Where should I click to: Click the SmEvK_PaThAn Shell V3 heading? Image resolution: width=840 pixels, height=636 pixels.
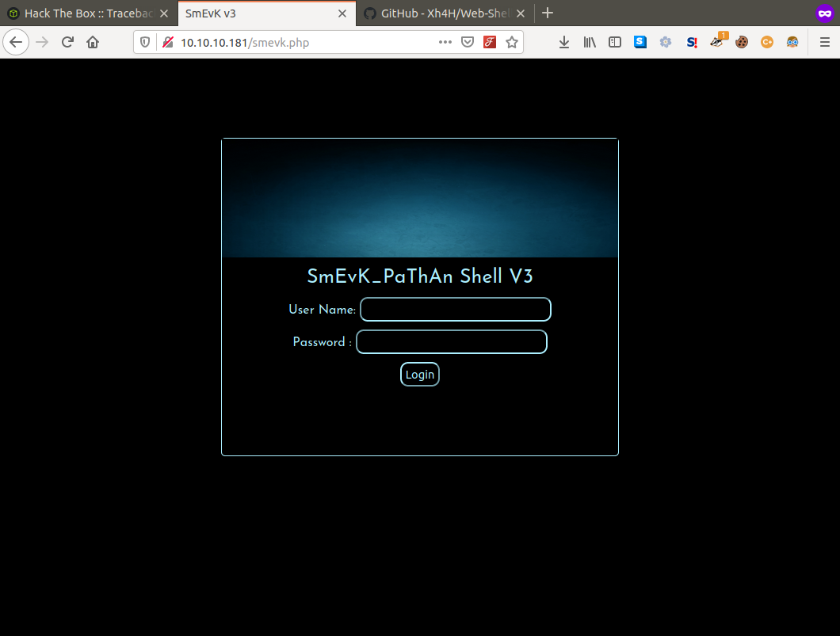[x=420, y=276]
